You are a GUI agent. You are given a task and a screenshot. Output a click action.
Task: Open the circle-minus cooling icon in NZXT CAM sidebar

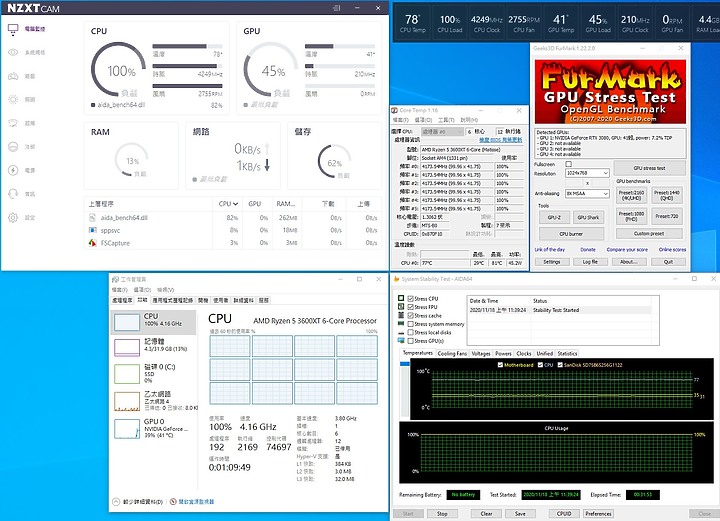[x=13, y=147]
